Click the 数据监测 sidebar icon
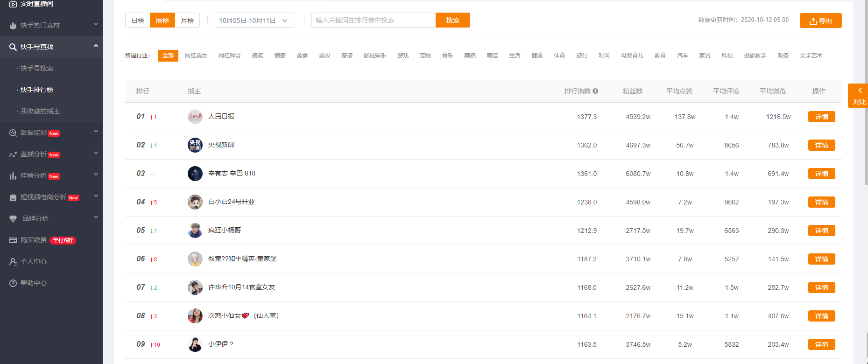868x364 pixels. pyautogui.click(x=13, y=133)
